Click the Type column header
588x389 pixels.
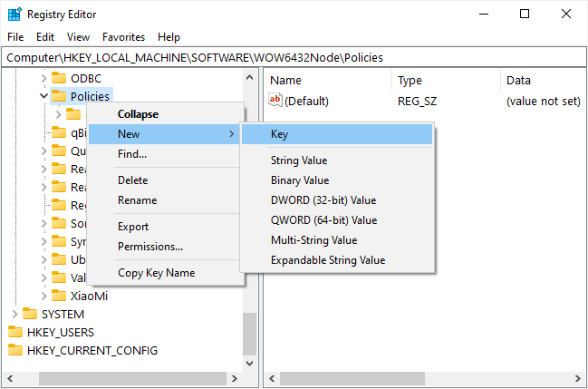click(x=410, y=81)
